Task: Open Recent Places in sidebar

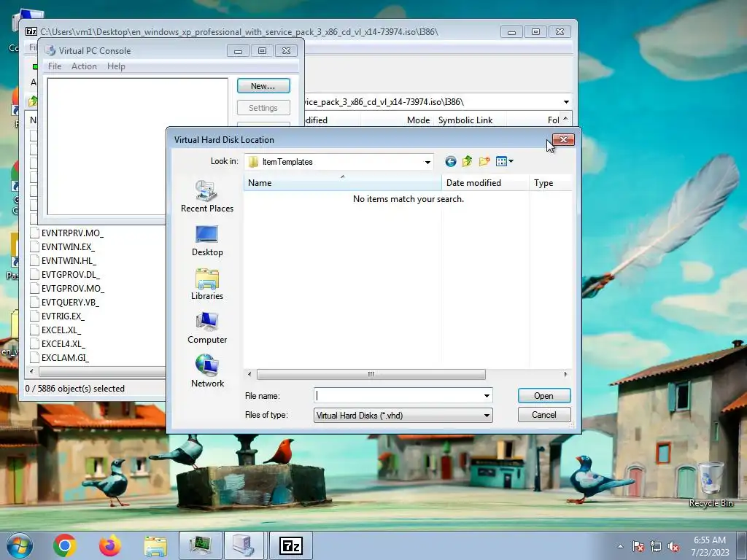Action: [207, 196]
